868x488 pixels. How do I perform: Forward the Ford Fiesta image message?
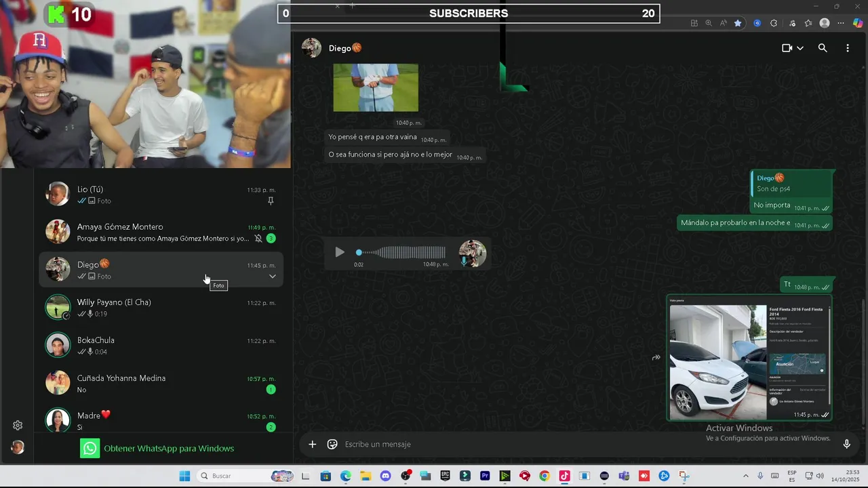pos(656,358)
